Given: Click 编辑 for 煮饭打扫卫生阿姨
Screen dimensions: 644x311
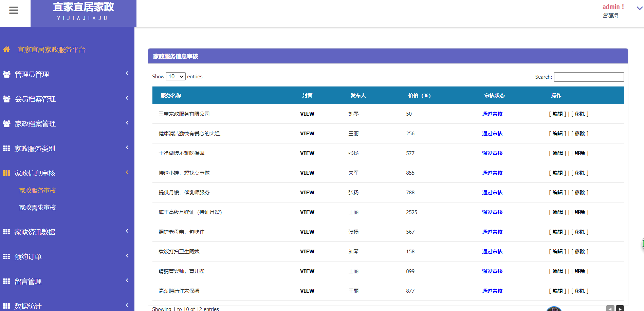Looking at the screenshot, I should click(x=558, y=252).
